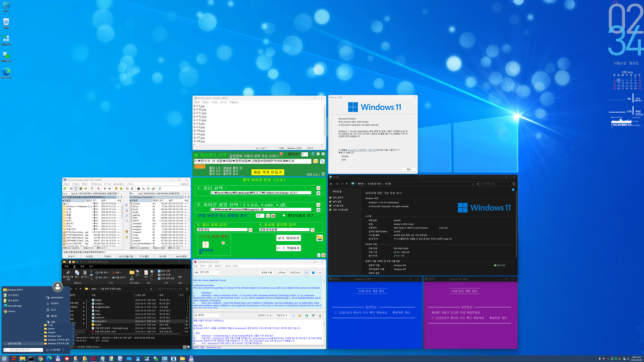This screenshot has width=644, height=362.
Task: Open right drive c dropdown in Total Commander
Action: [134, 194]
